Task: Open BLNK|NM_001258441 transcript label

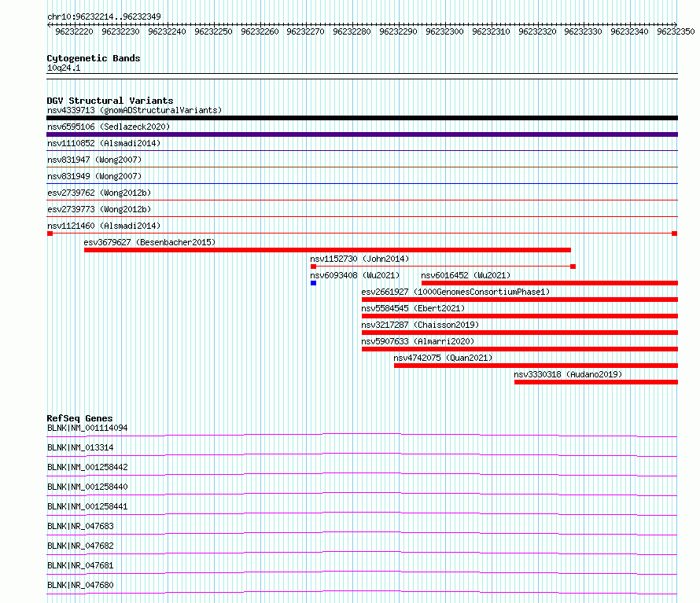Action: click(87, 506)
